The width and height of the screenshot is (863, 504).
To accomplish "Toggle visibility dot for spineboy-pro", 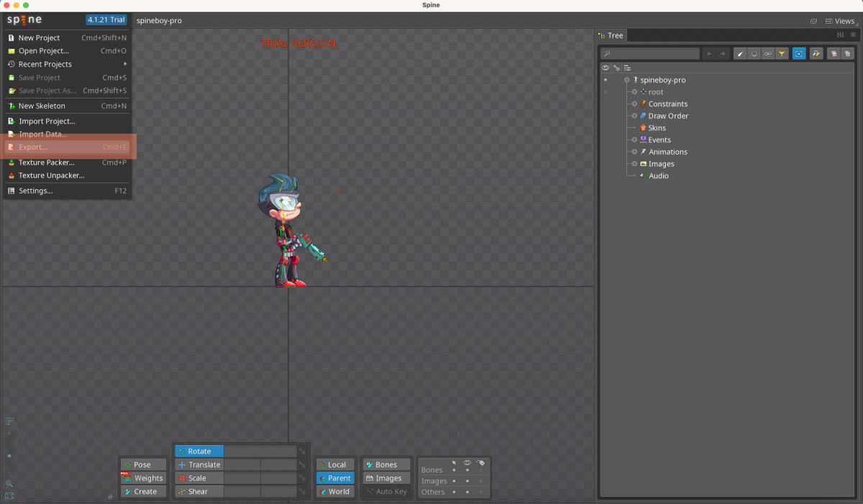I will coord(606,80).
